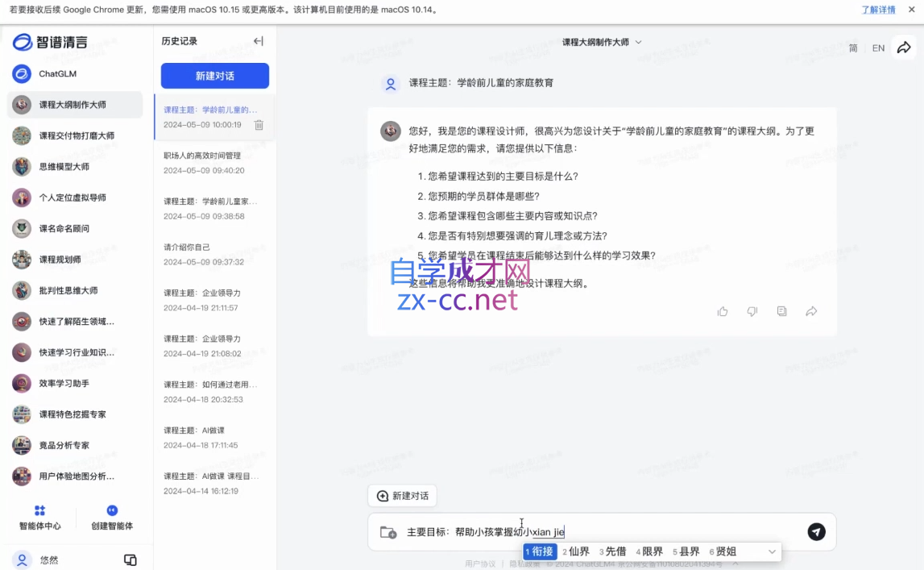Choose IME candidate 1 衔接

tap(541, 551)
